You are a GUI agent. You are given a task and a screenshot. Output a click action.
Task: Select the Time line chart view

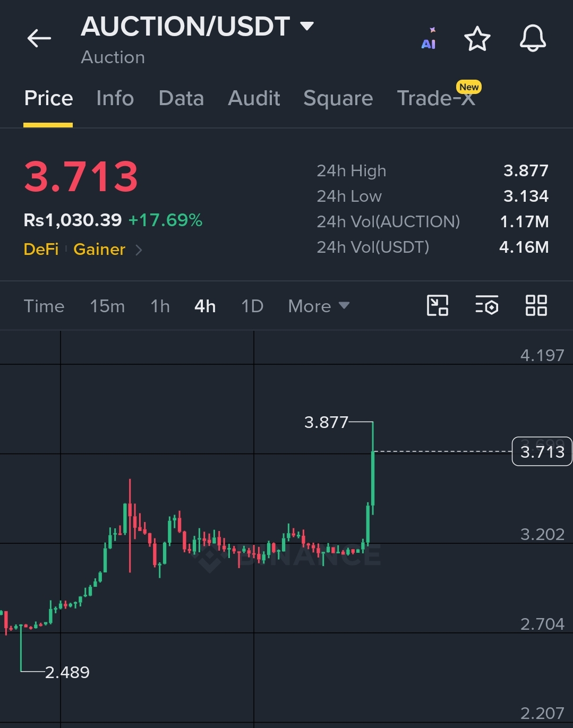coord(44,306)
